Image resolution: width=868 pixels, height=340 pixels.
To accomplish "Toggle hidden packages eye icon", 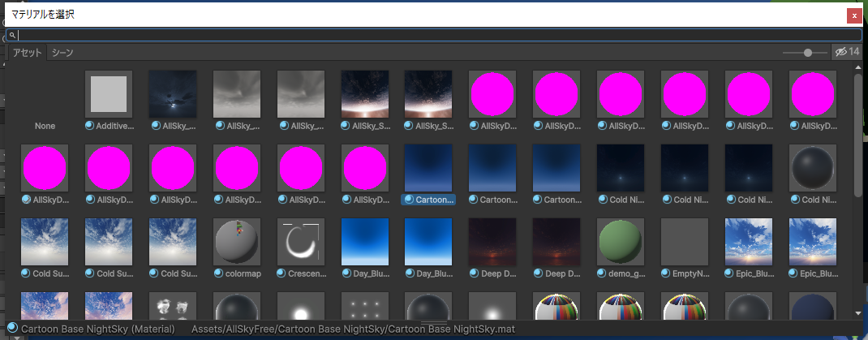I will 841,52.
